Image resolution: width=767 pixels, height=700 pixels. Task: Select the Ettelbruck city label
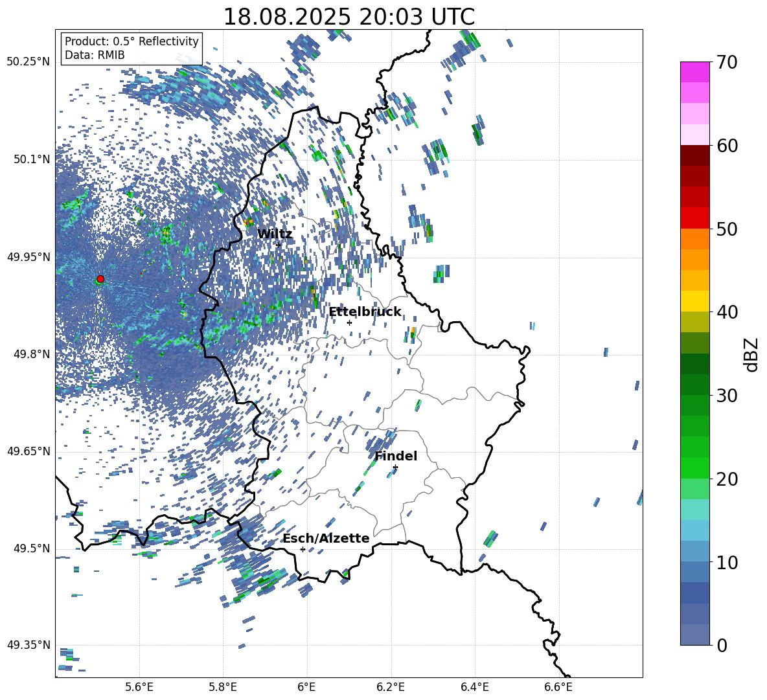(365, 312)
